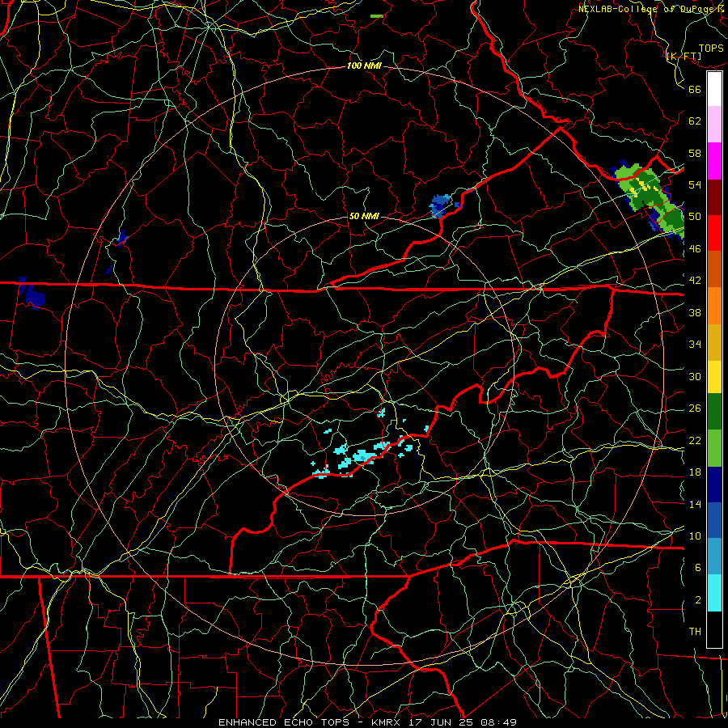Image resolution: width=728 pixels, height=728 pixels.
Task: Click the TH threshold legend label
Action: pyautogui.click(x=695, y=632)
